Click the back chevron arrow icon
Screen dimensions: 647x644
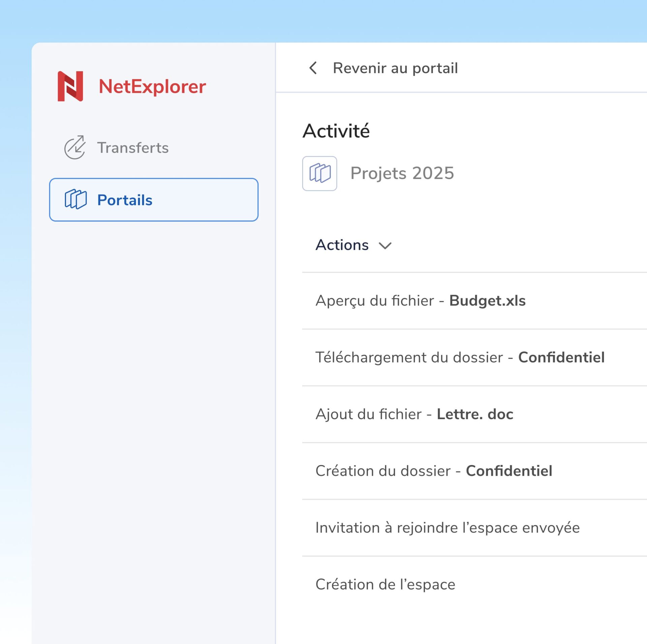(x=313, y=68)
